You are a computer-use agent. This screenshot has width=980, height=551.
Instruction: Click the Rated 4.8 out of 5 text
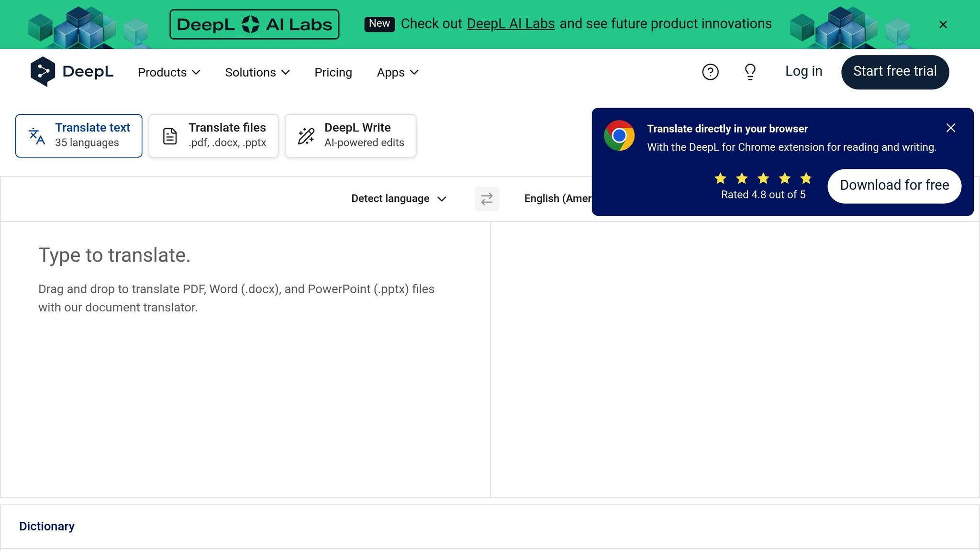click(763, 195)
